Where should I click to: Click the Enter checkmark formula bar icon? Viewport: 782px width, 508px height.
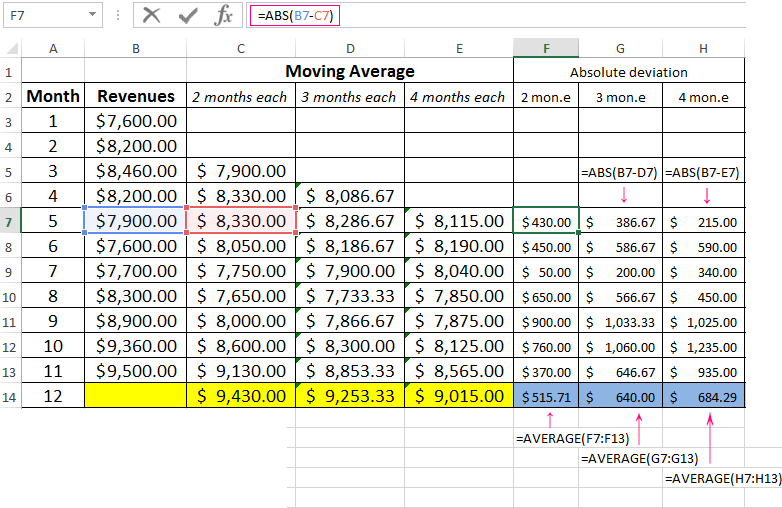(187, 15)
